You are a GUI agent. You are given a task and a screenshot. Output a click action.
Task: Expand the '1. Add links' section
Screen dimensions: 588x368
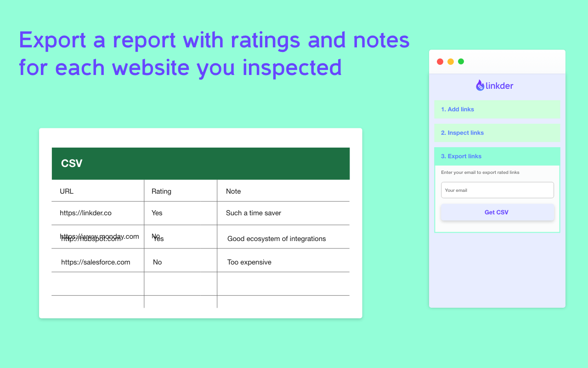tap(497, 109)
